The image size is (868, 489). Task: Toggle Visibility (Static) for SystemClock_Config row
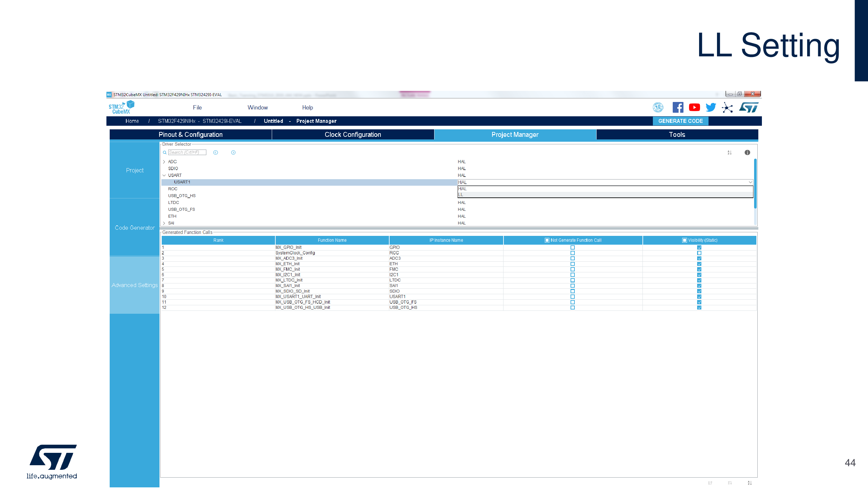(699, 253)
